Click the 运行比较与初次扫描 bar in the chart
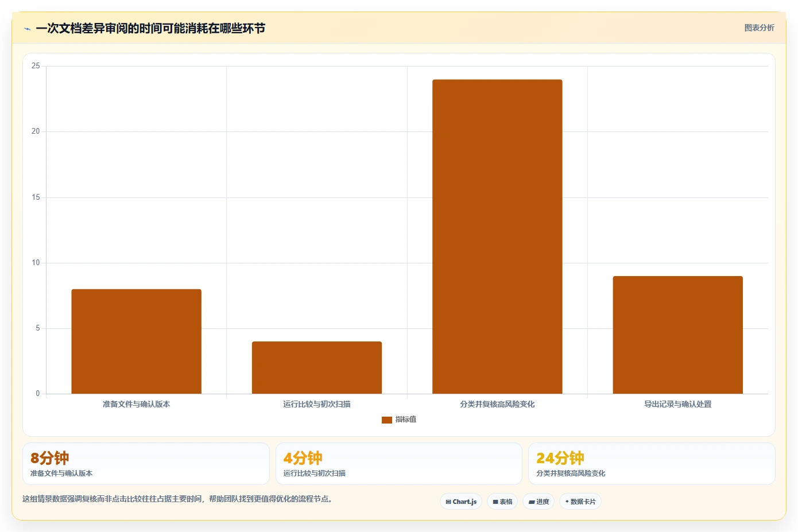 pos(317,368)
